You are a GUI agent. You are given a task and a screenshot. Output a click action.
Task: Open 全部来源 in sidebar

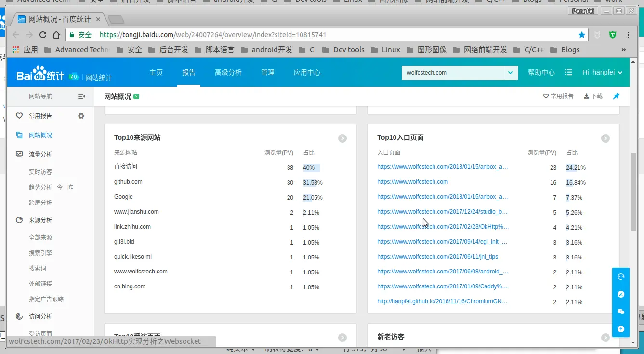(x=40, y=237)
